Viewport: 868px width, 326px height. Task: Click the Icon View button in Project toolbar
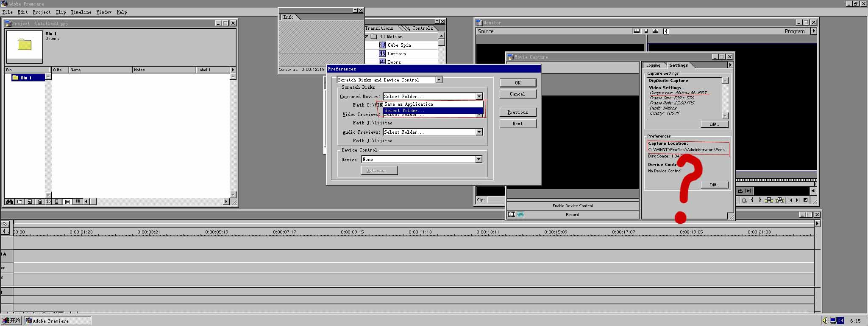57,202
